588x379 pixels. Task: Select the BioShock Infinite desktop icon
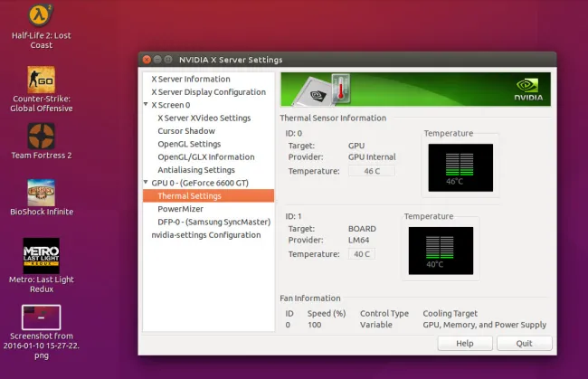[x=42, y=193]
